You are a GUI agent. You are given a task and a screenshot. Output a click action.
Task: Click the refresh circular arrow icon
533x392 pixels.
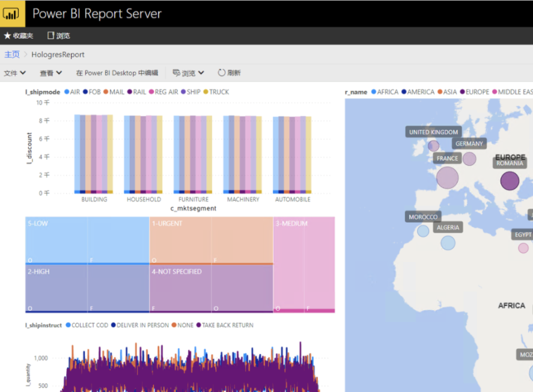222,73
